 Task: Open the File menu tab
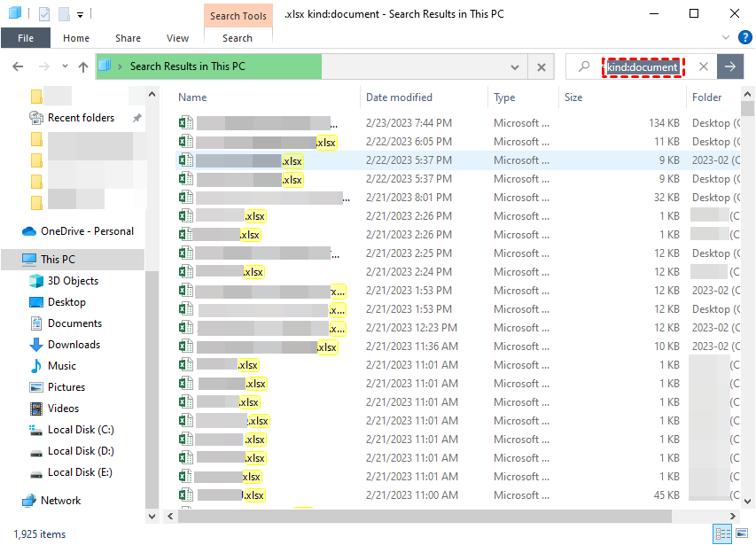coord(26,38)
